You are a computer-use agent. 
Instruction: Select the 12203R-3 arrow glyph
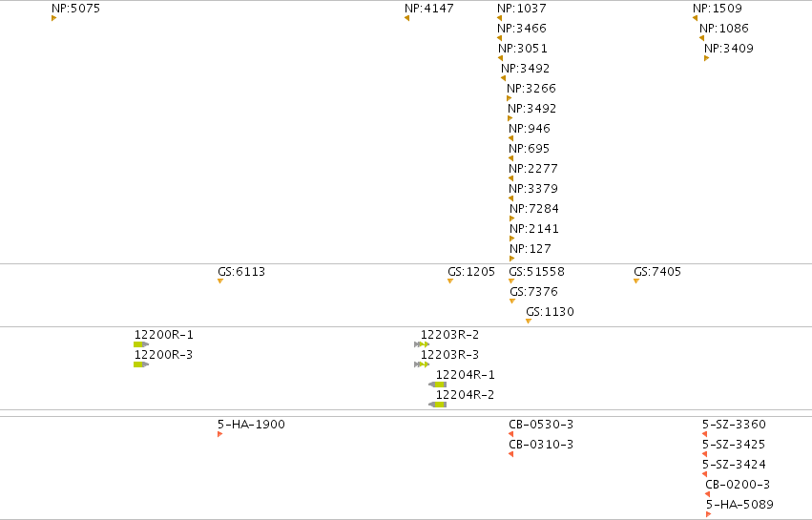(422, 364)
